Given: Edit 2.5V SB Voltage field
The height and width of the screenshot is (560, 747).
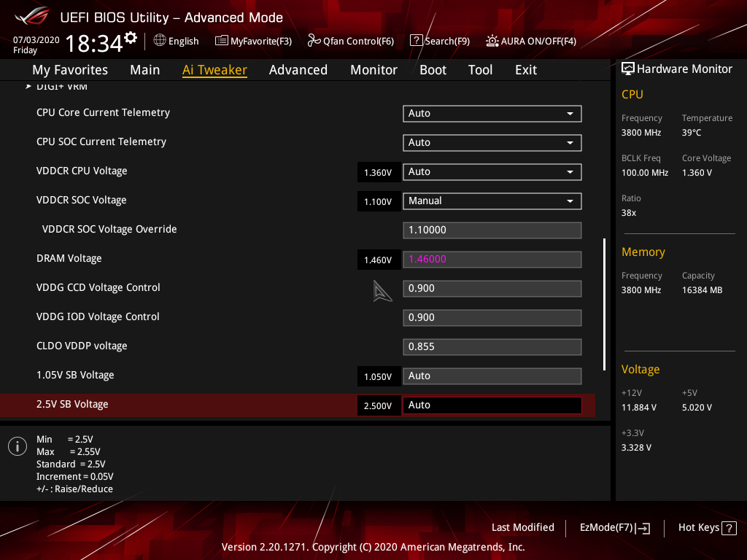Looking at the screenshot, I should (x=492, y=405).
